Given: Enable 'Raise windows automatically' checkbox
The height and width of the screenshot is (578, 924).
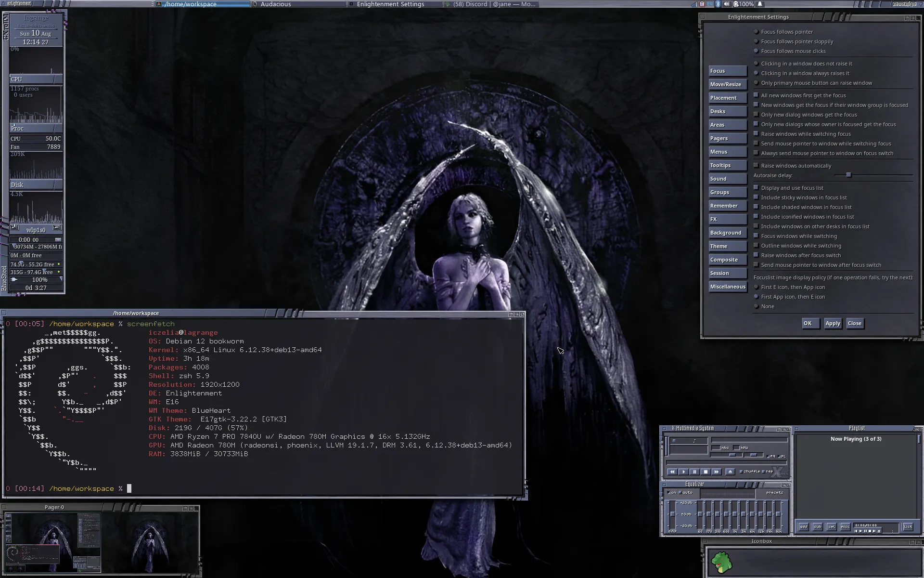Looking at the screenshot, I should tap(756, 166).
